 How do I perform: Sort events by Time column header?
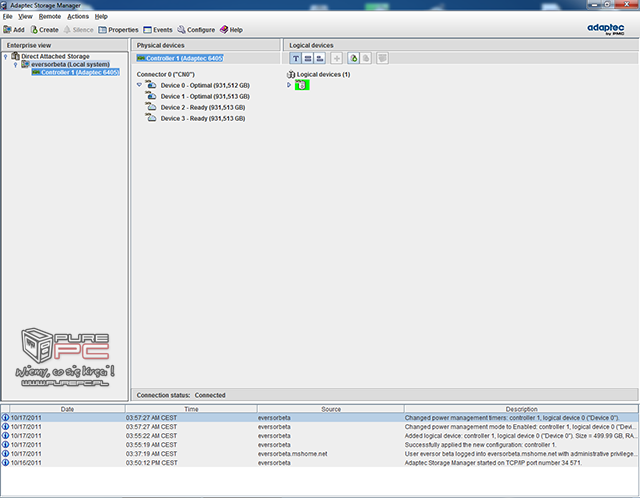[191, 409]
